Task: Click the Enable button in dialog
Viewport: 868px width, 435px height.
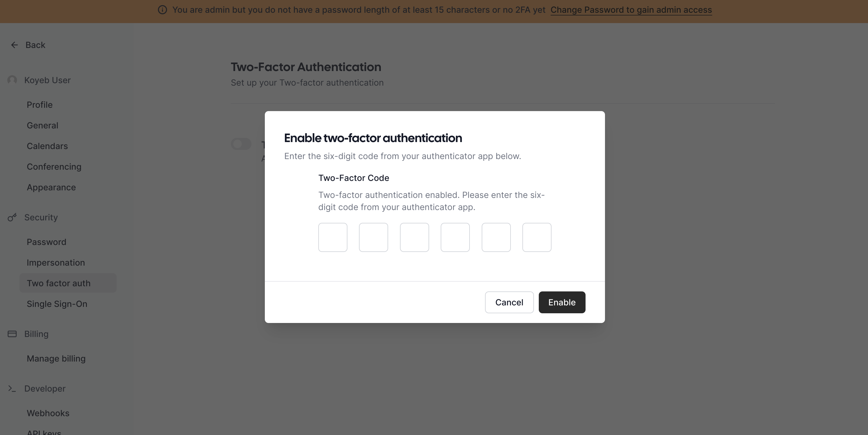Action: tap(562, 302)
